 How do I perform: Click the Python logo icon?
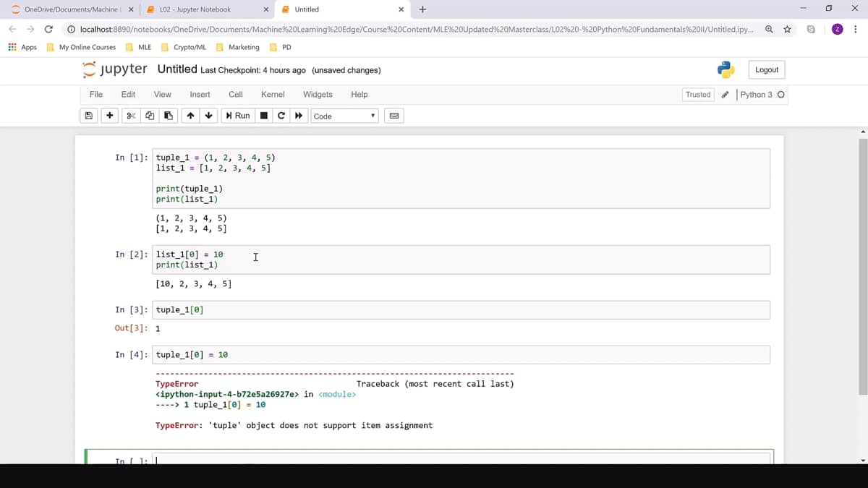[x=726, y=70]
